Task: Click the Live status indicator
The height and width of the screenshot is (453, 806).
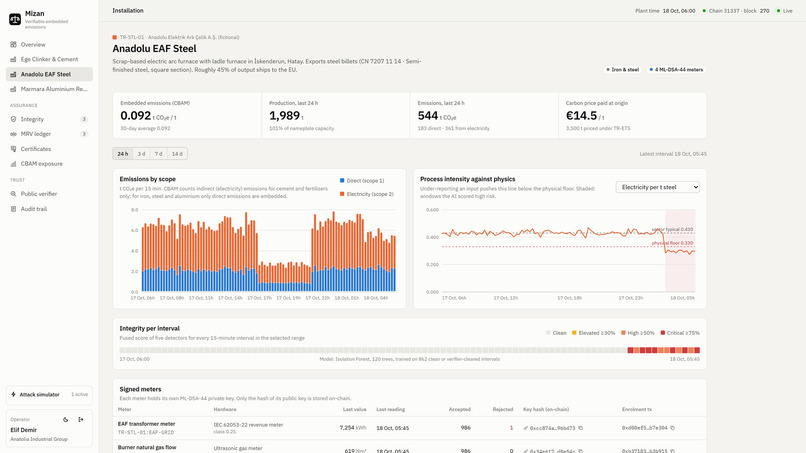Action: (784, 11)
